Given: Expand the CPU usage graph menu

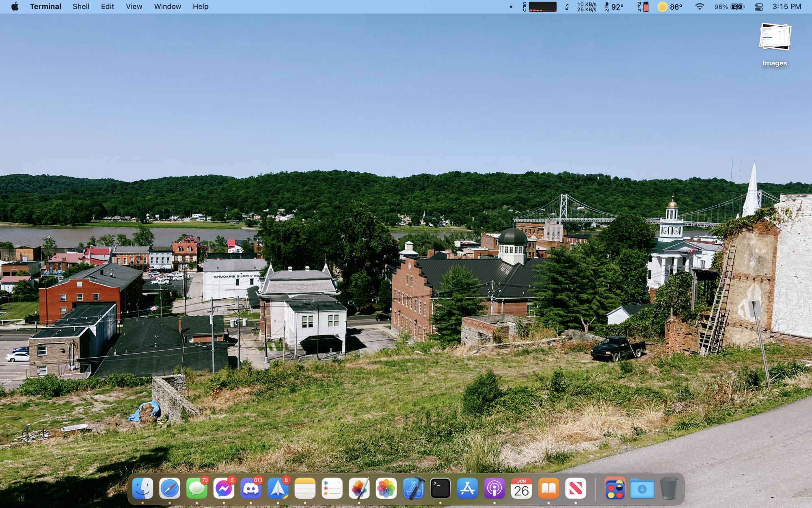Looking at the screenshot, I should (540, 7).
